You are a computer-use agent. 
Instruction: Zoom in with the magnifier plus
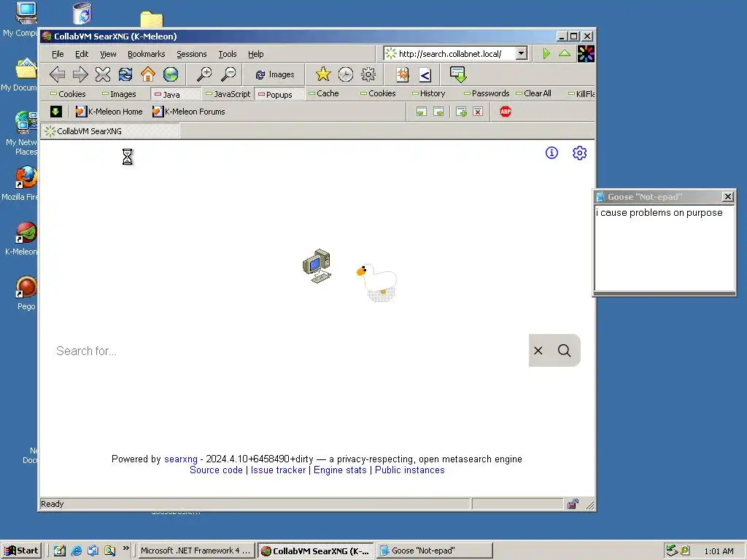pyautogui.click(x=204, y=74)
